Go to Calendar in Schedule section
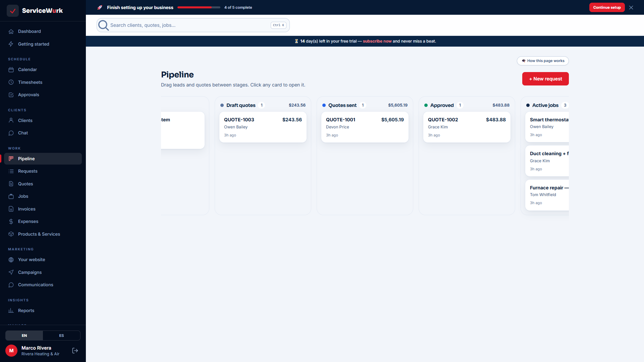Image resolution: width=644 pixels, height=362 pixels. [x=43, y=70]
